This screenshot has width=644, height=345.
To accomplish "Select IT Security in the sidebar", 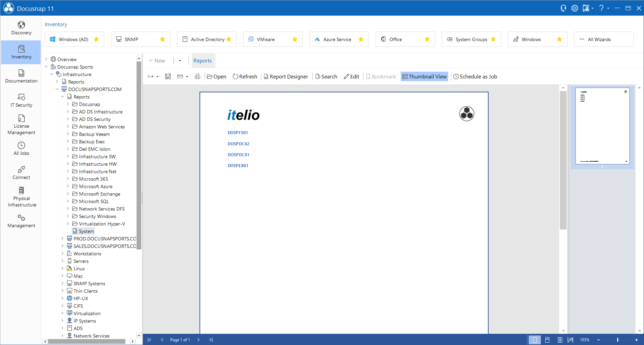I will [x=21, y=100].
